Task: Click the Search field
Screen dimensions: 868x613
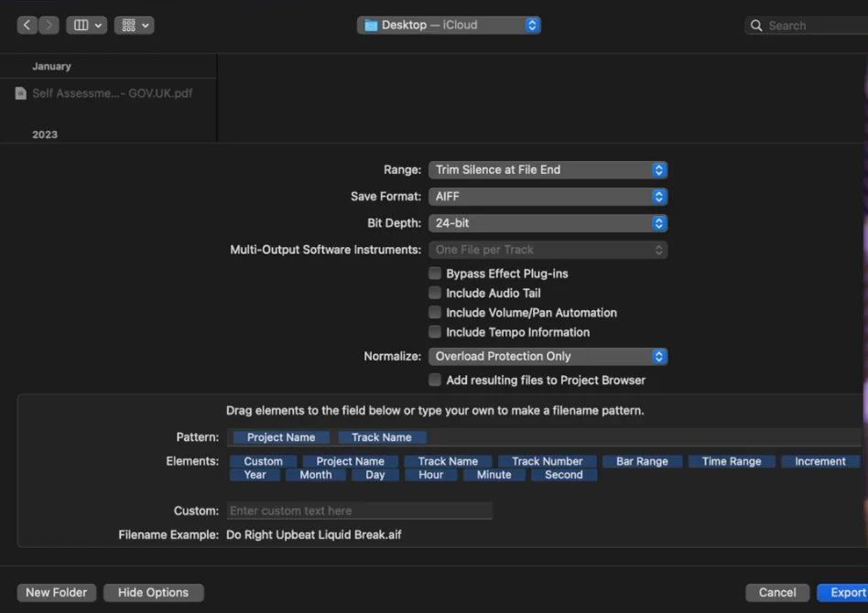Action: click(807, 26)
